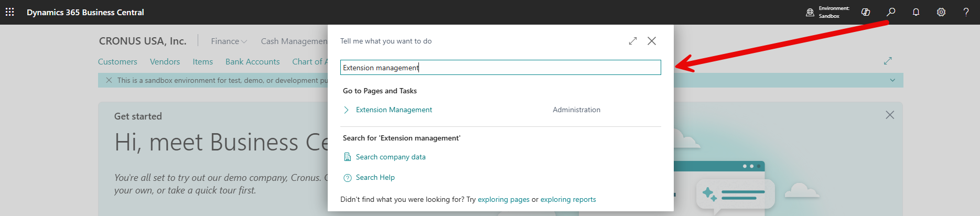Click Search Help
The height and width of the screenshot is (216, 980).
375,177
